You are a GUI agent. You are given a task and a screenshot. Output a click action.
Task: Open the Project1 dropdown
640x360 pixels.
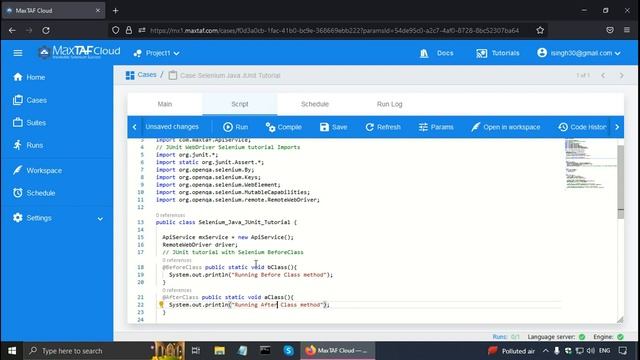pyautogui.click(x=157, y=53)
